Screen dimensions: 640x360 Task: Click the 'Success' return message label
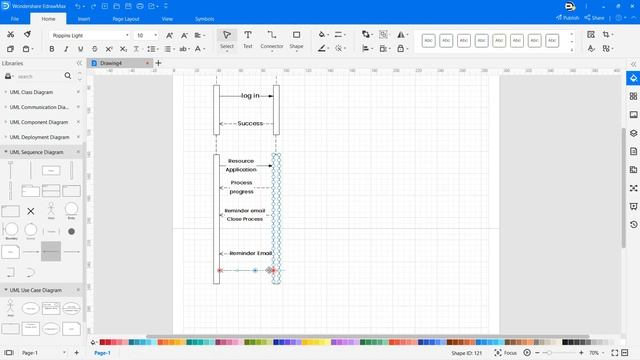pos(250,123)
